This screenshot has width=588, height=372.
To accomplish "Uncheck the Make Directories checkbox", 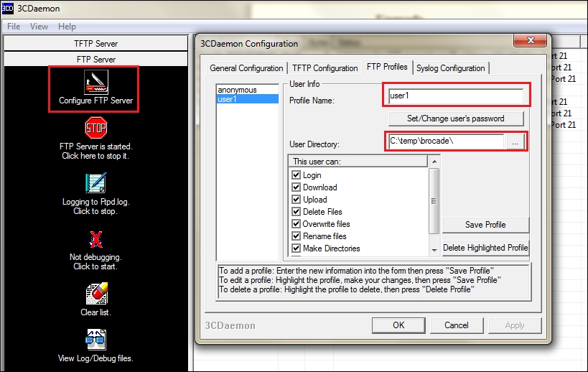I will click(x=297, y=248).
